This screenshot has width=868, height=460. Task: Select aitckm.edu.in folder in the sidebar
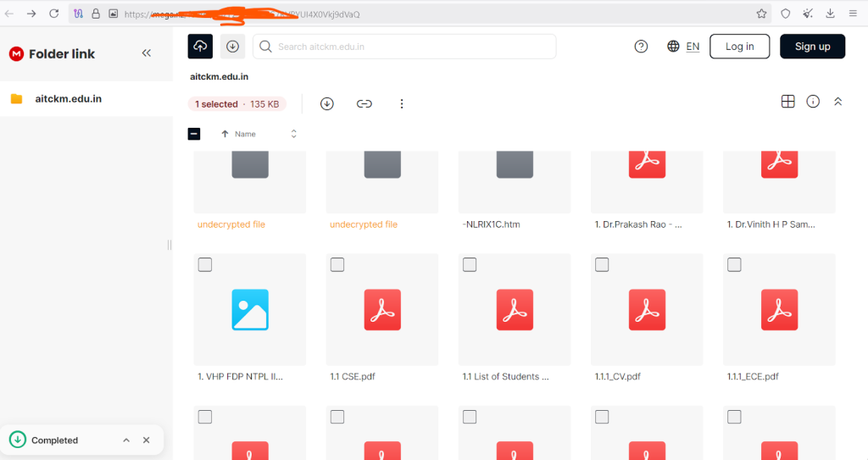pyautogui.click(x=68, y=98)
